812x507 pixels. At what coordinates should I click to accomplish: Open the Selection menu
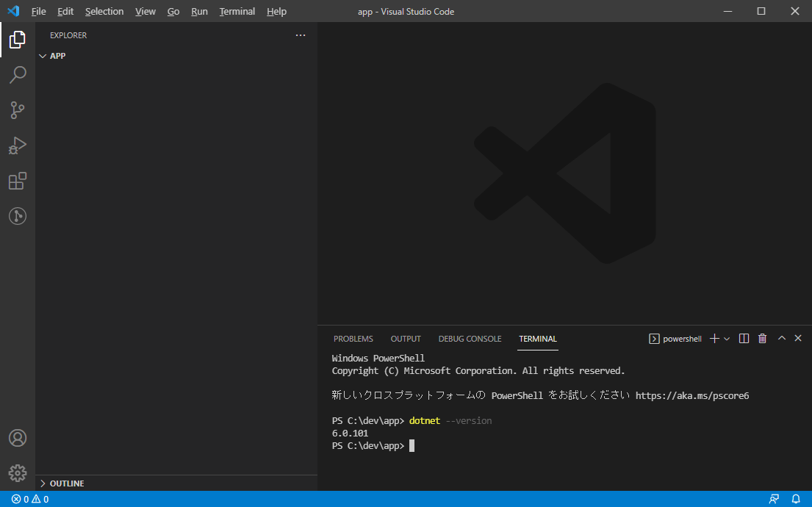pos(104,12)
